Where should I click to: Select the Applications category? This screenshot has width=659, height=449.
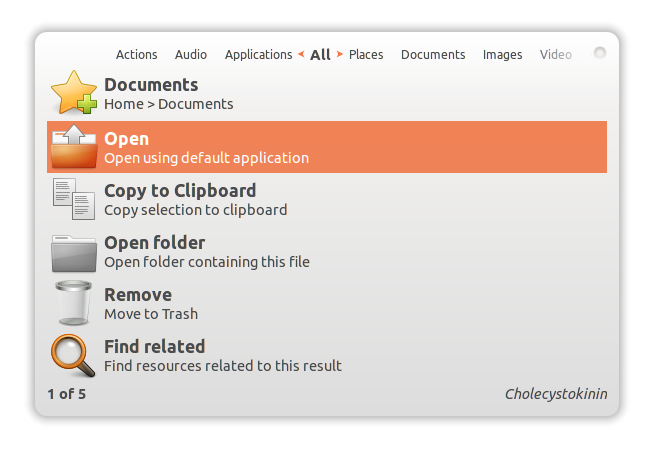258,55
